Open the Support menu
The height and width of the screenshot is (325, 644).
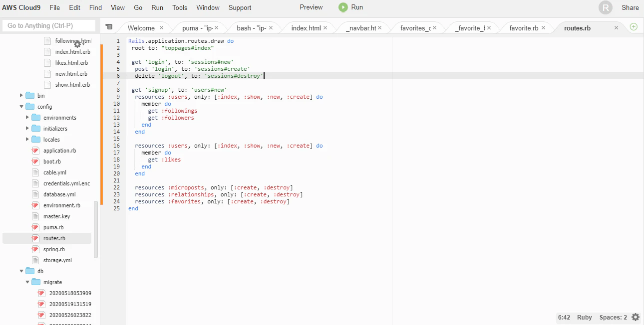(x=240, y=7)
